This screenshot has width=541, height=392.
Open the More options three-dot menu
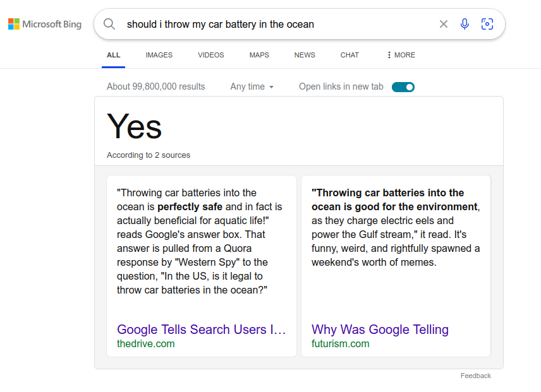[x=401, y=55]
